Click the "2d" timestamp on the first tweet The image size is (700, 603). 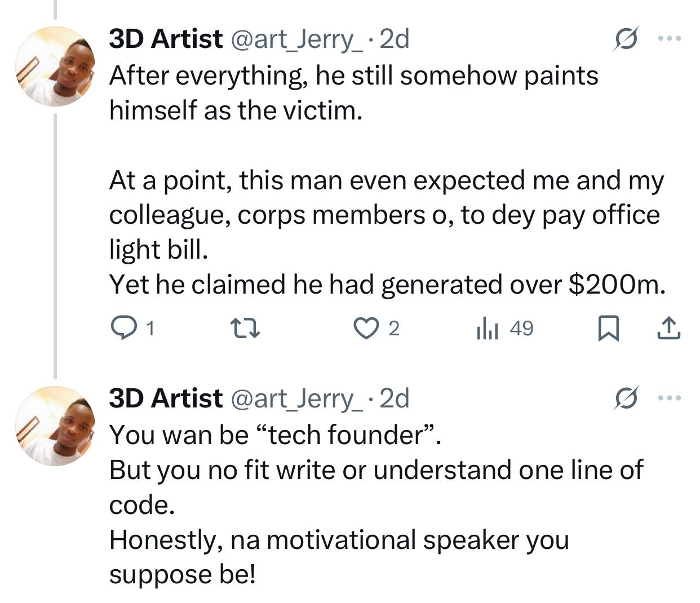click(395, 39)
